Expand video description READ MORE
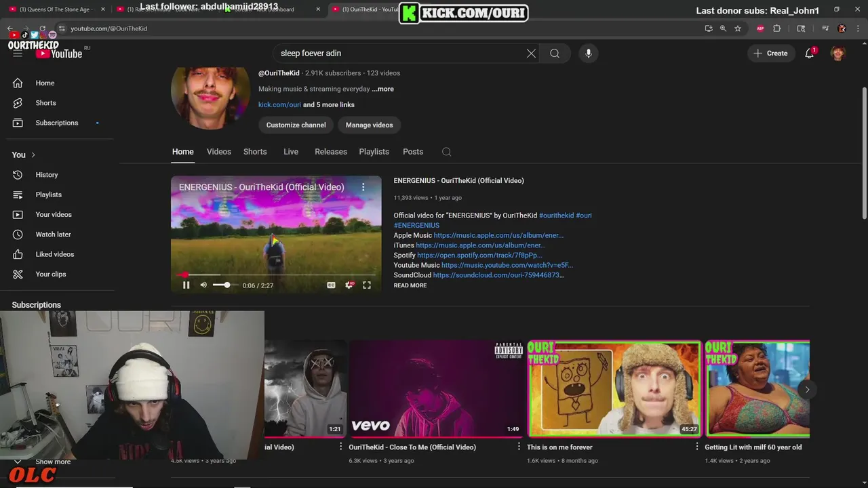 click(x=410, y=285)
